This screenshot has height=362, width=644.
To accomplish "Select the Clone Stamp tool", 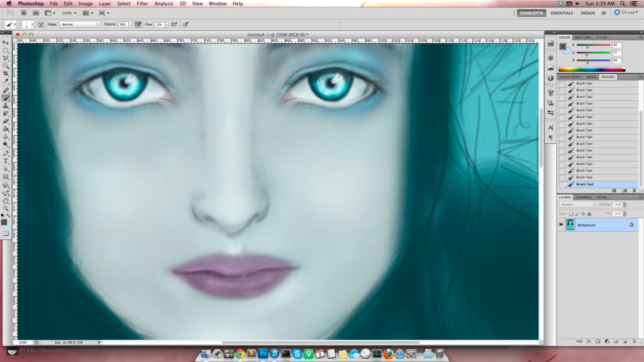I will pos(6,106).
